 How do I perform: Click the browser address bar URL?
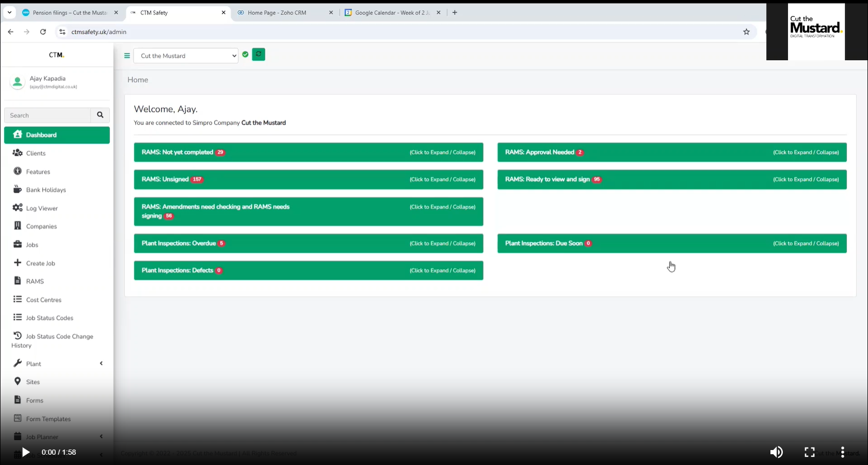[x=99, y=32]
